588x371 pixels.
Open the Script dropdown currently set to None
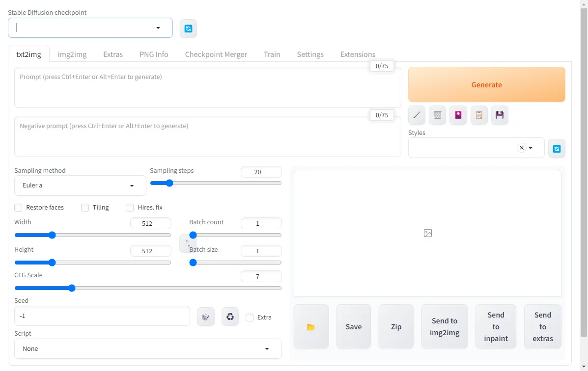coord(148,348)
